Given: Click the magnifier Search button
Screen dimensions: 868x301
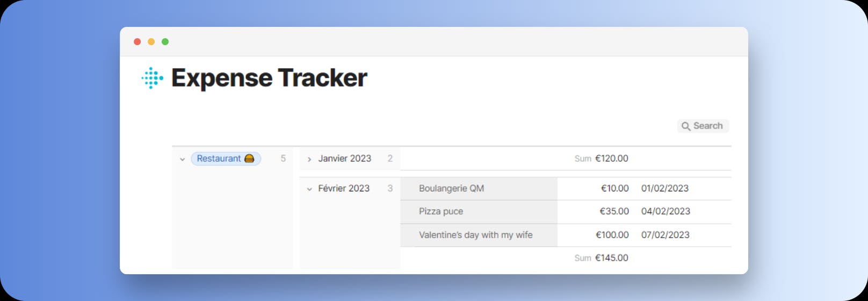Looking at the screenshot, I should (x=703, y=126).
